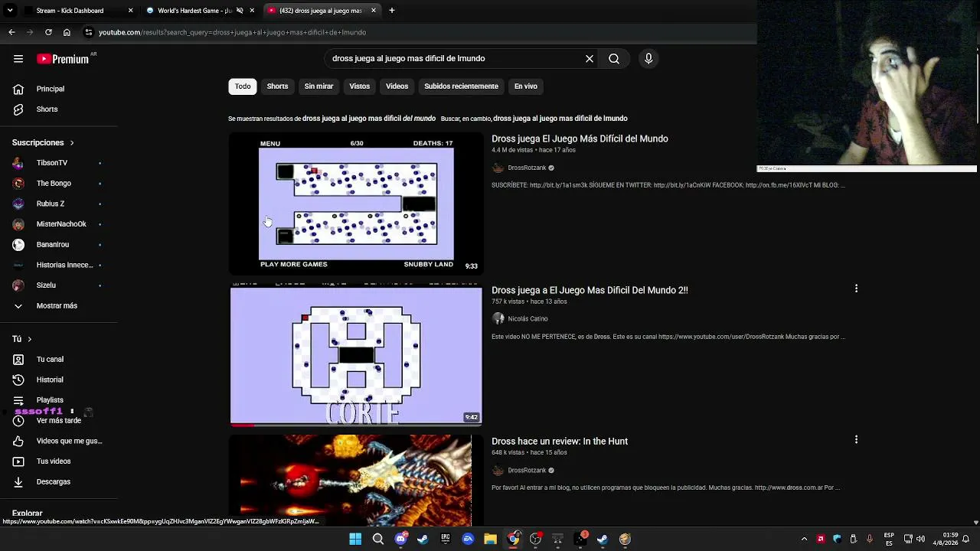Open 'Dross juega El Juego Más Difícil del Mundo' title
This screenshot has height=551, width=980.
click(x=580, y=139)
